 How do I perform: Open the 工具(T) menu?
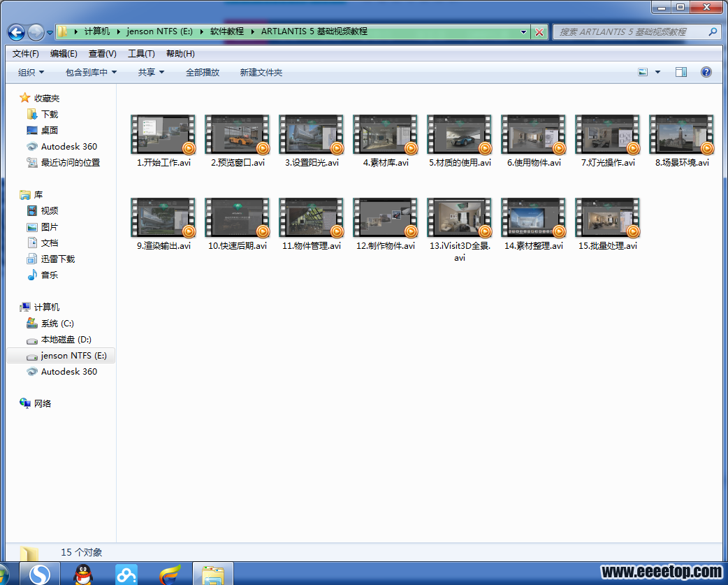(141, 54)
